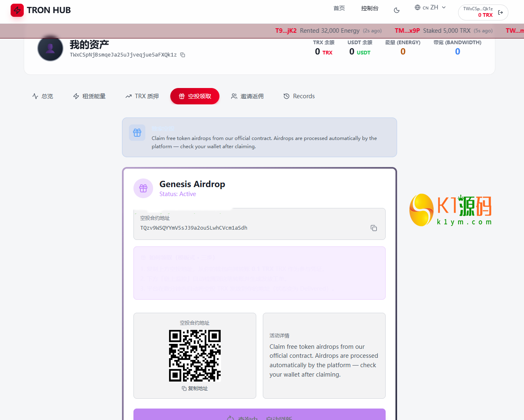Click the gift icon in info banner
Image resolution: width=524 pixels, height=420 pixels.
coord(137,133)
